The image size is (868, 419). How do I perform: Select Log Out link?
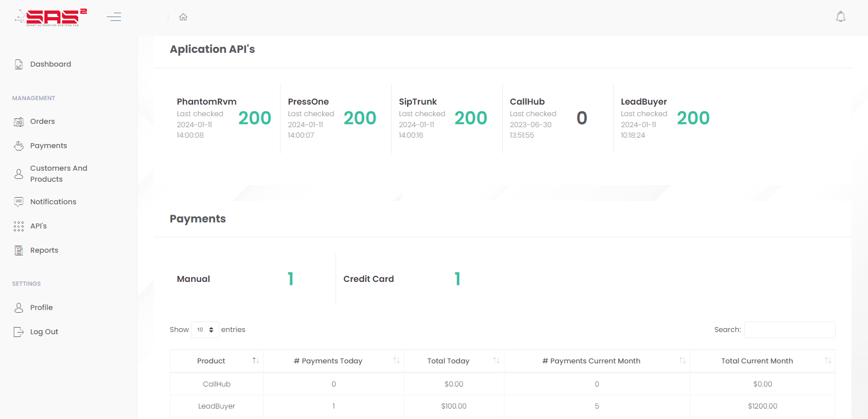pos(44,332)
